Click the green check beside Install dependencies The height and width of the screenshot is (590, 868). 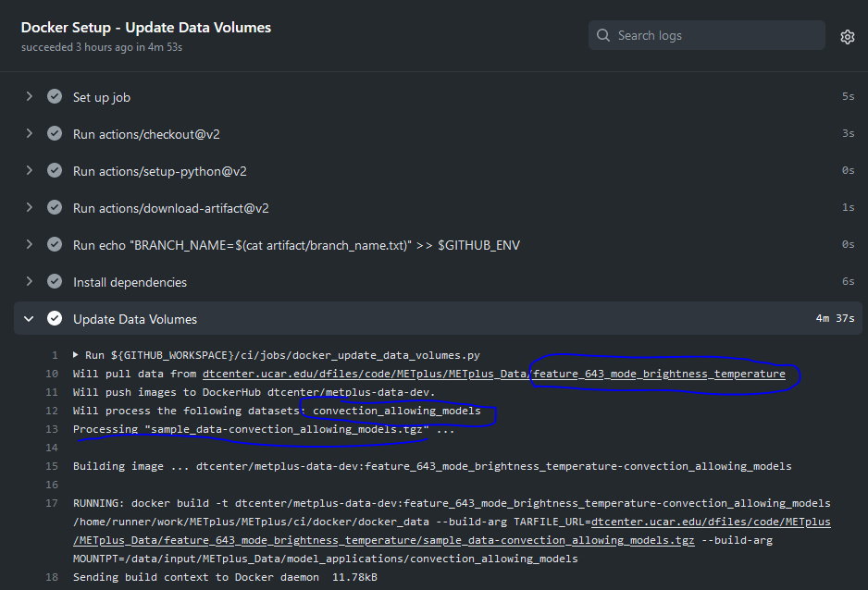(x=55, y=280)
